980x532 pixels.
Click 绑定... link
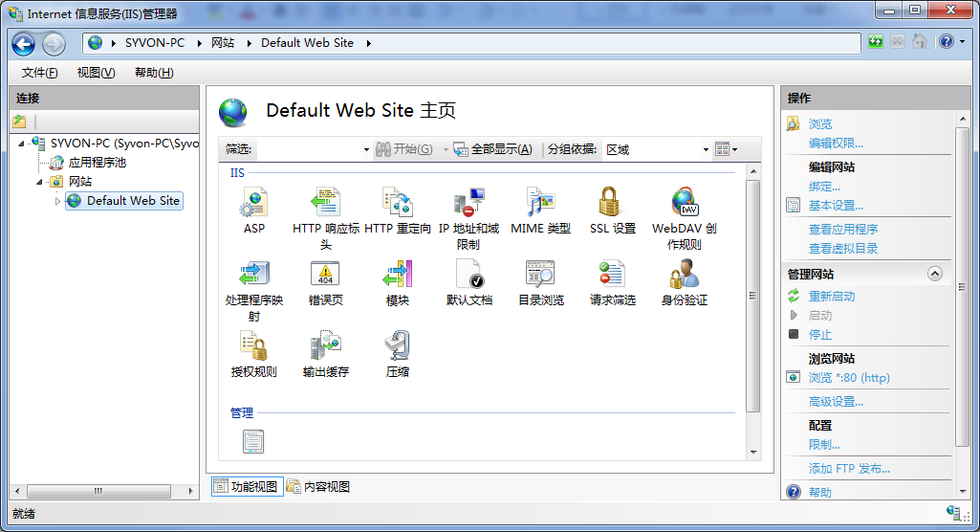click(824, 187)
